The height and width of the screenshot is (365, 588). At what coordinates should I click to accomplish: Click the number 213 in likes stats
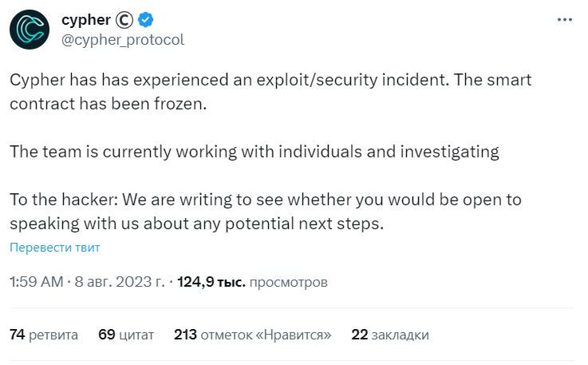tap(185, 335)
